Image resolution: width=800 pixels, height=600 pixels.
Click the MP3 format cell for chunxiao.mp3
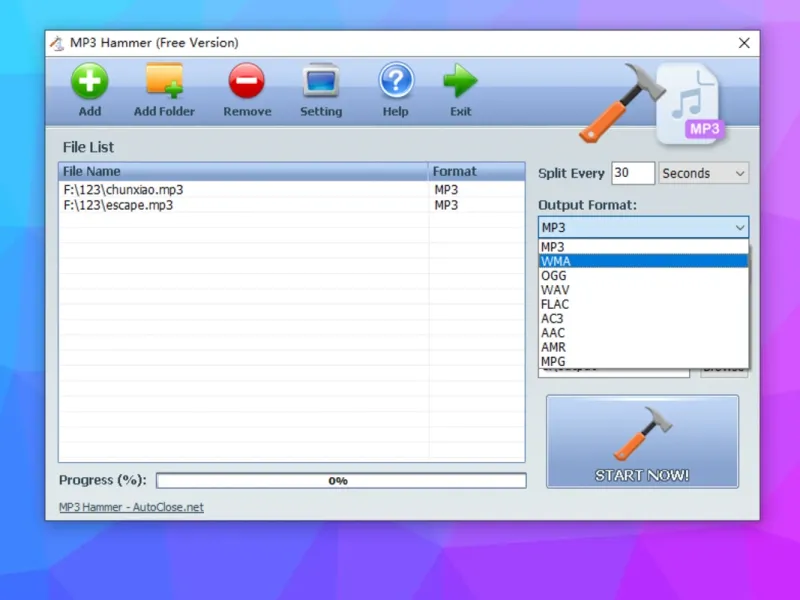446,190
